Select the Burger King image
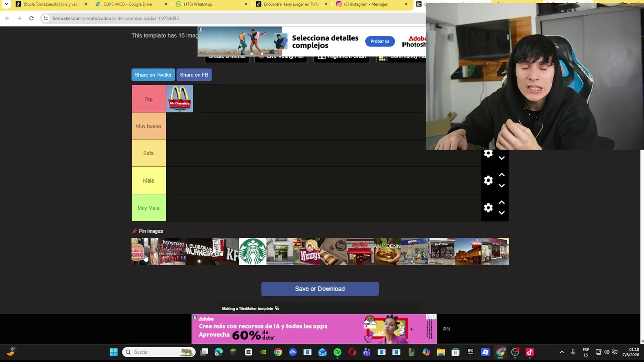The width and height of the screenshot is (644, 362). [145, 251]
